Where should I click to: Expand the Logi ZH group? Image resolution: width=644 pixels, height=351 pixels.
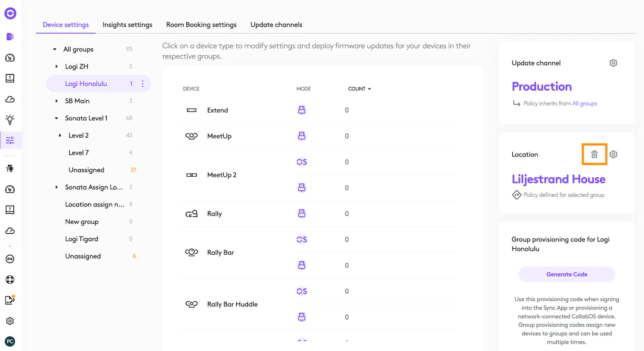point(57,66)
